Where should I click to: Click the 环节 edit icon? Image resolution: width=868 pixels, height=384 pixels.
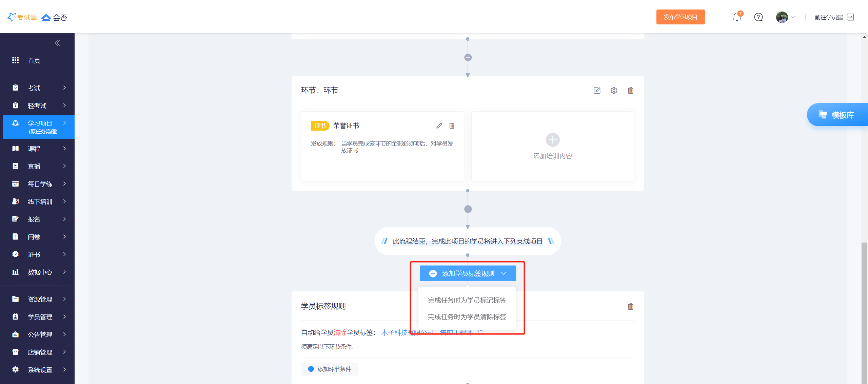coord(597,91)
